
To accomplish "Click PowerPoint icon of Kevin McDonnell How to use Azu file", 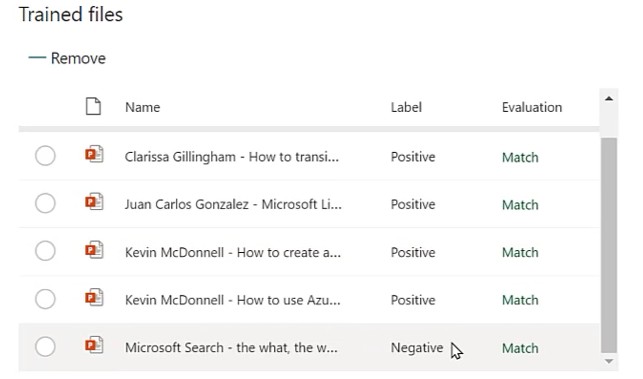I will [94, 298].
